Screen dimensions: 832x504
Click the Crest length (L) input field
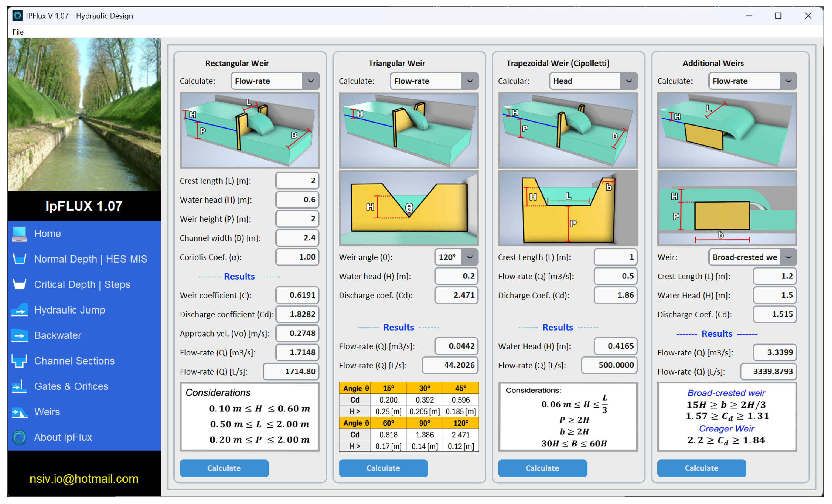click(x=297, y=181)
